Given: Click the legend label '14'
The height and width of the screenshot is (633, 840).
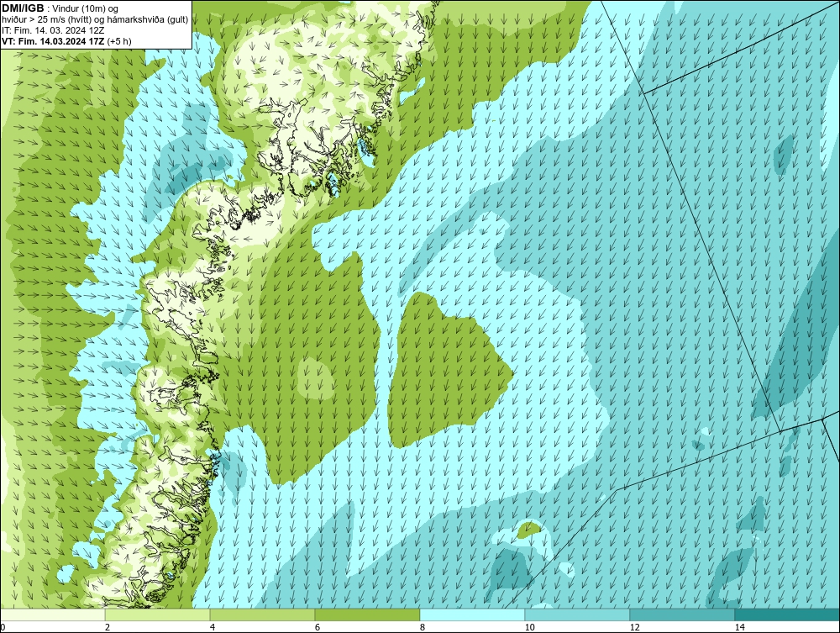Looking at the screenshot, I should point(740,627).
